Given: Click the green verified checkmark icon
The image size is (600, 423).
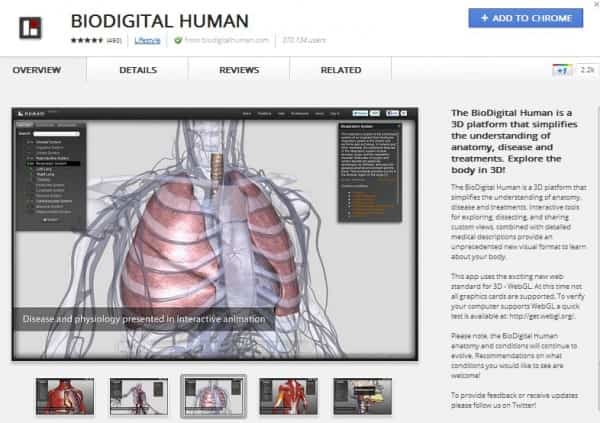Looking at the screenshot, I should 175,39.
